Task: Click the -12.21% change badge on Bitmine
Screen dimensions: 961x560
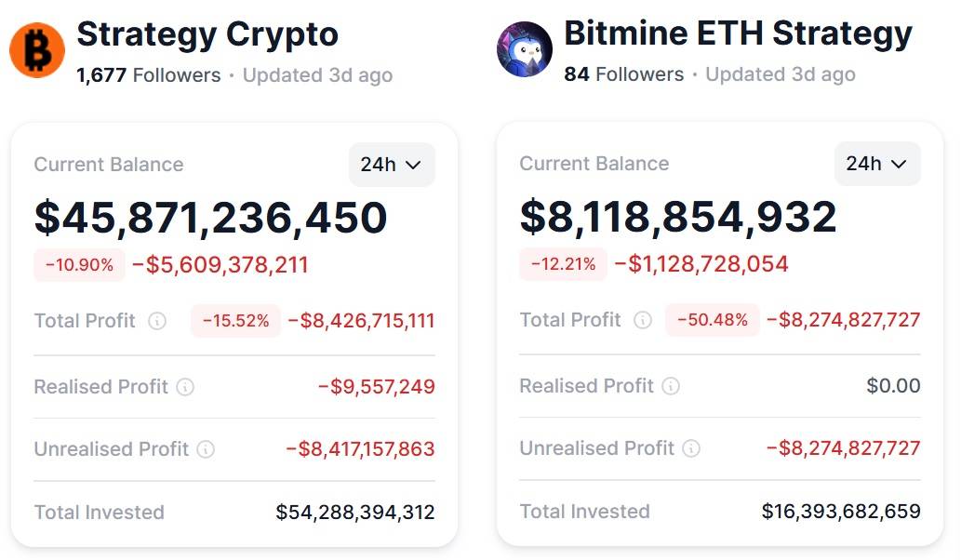Action: pos(564,264)
